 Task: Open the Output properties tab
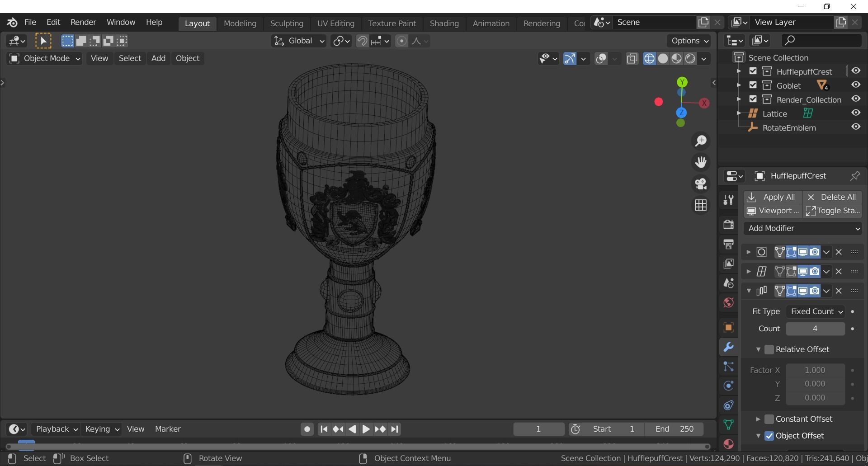[x=728, y=244]
